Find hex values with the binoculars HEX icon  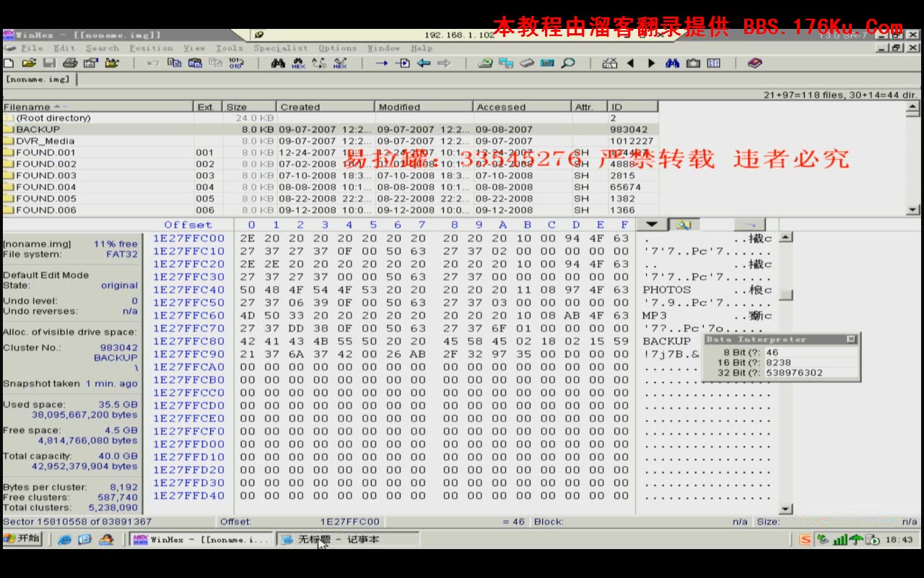(x=298, y=64)
